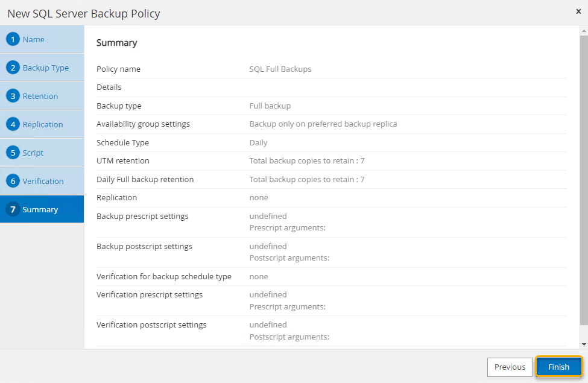The image size is (588, 383).
Task: Jump to the Verification step
Action: [42, 181]
